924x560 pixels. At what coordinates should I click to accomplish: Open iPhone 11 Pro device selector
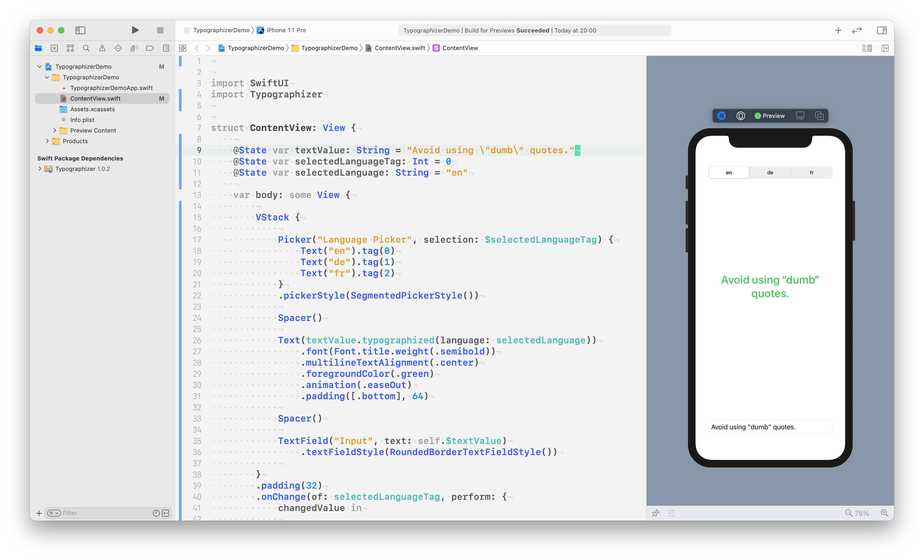tap(286, 30)
